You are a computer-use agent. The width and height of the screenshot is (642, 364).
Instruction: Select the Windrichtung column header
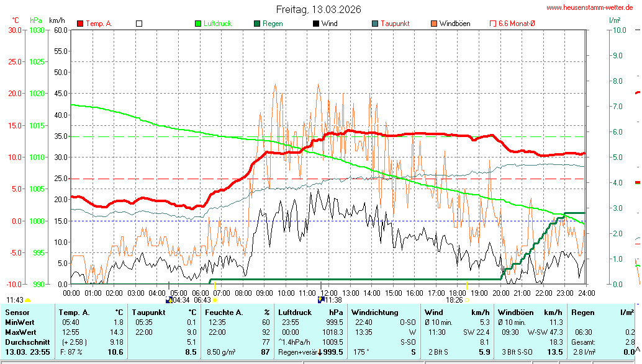click(374, 312)
